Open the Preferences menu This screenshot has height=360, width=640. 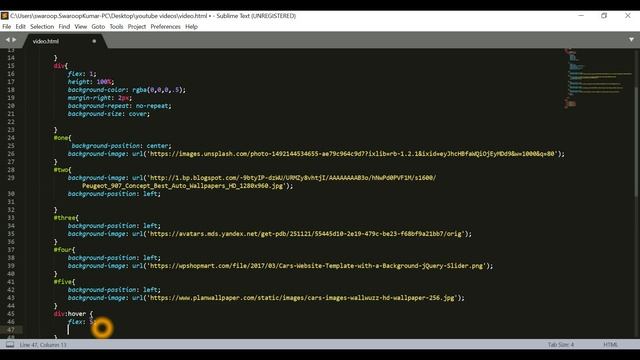165,27
